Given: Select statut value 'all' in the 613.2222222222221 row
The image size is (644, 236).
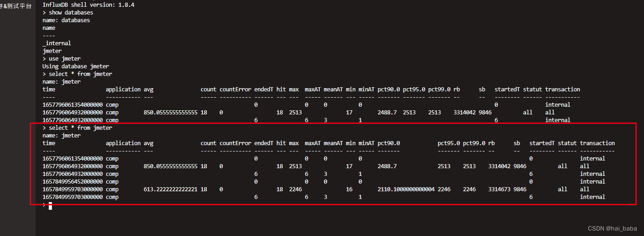Looking at the screenshot, I should (x=562, y=189).
